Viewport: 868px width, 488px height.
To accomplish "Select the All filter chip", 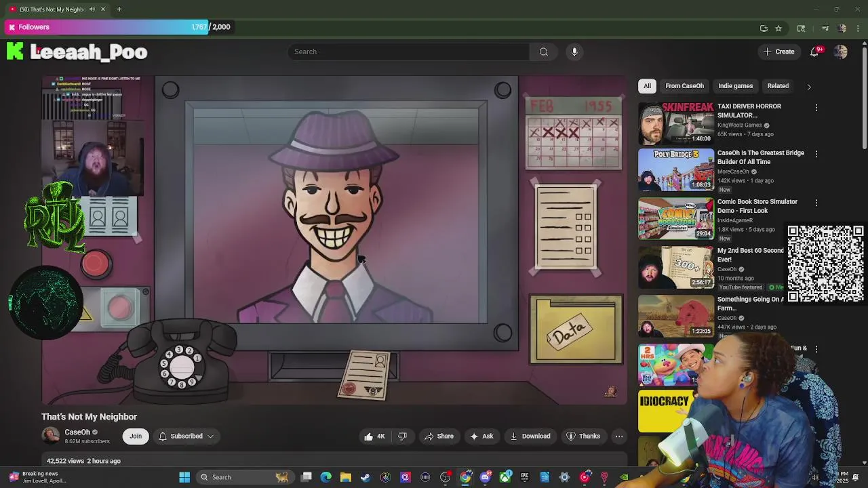I will tap(647, 86).
